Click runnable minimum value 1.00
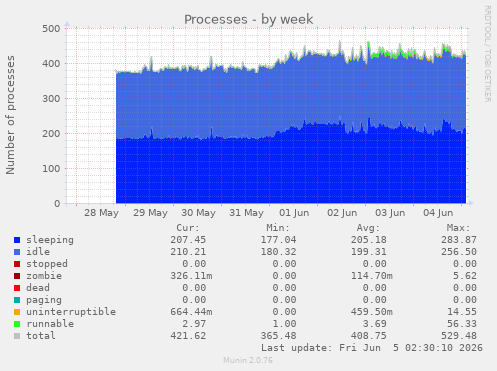497x371 pixels. 284,324
